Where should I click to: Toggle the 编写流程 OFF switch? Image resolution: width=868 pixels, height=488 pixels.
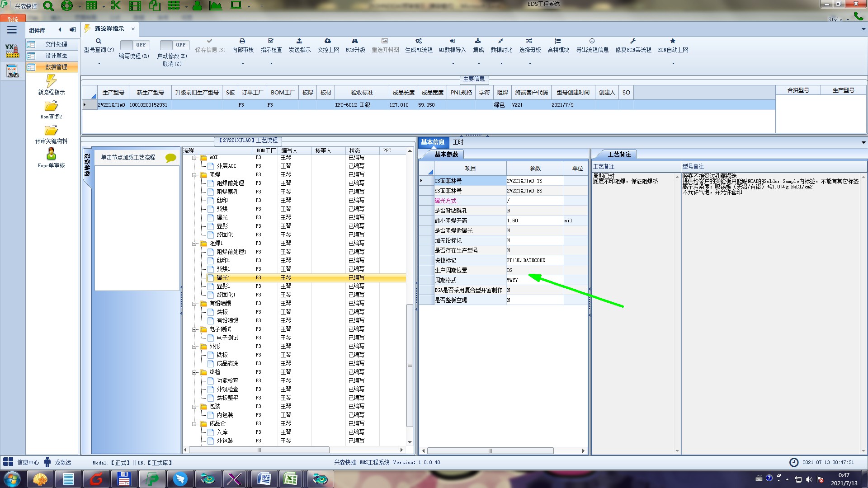[135, 45]
